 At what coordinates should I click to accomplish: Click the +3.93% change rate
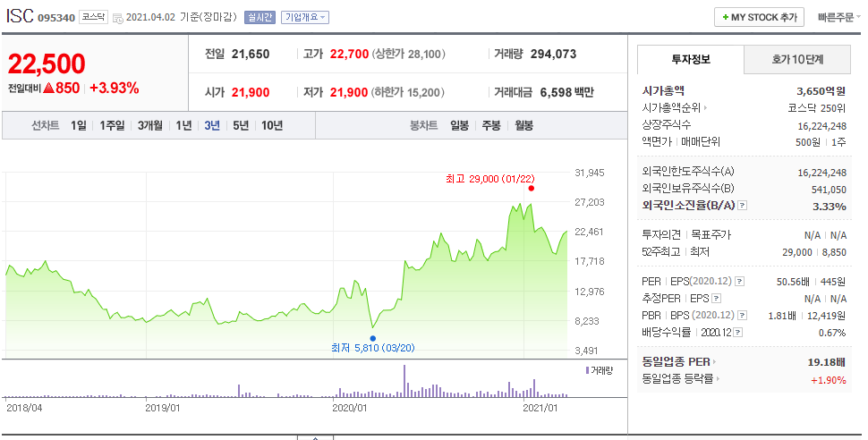114,88
